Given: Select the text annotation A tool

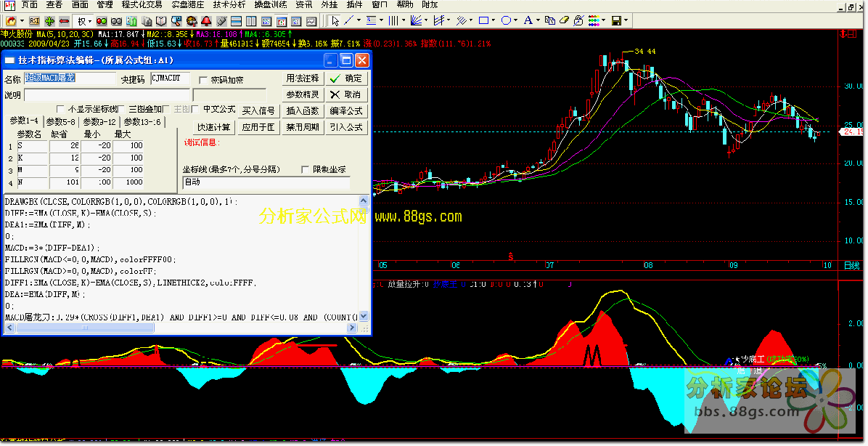Looking at the screenshot, I should (x=528, y=21).
